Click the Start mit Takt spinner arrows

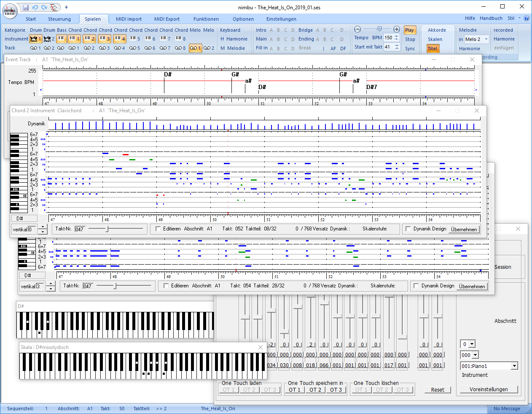pos(397,47)
